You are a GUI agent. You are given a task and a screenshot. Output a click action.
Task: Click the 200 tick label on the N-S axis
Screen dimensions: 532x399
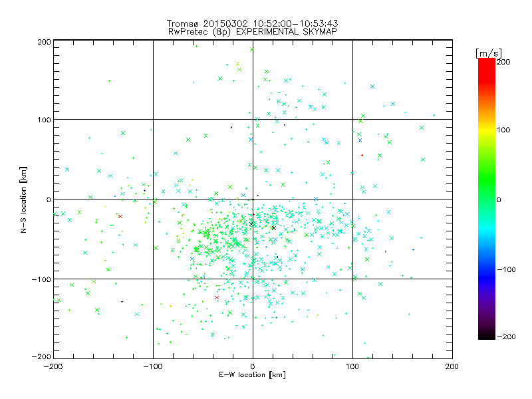point(44,42)
